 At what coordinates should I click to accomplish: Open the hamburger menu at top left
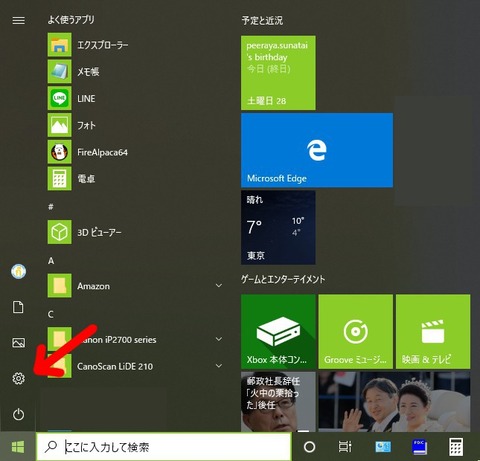coord(18,21)
